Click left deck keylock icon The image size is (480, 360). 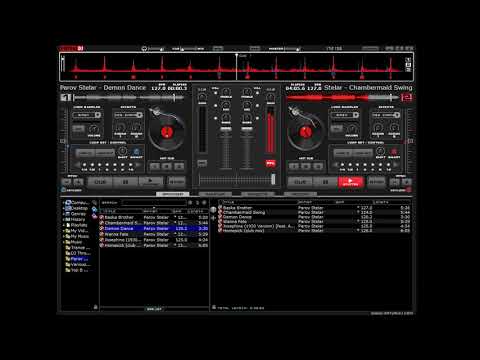pyautogui.click(x=63, y=190)
